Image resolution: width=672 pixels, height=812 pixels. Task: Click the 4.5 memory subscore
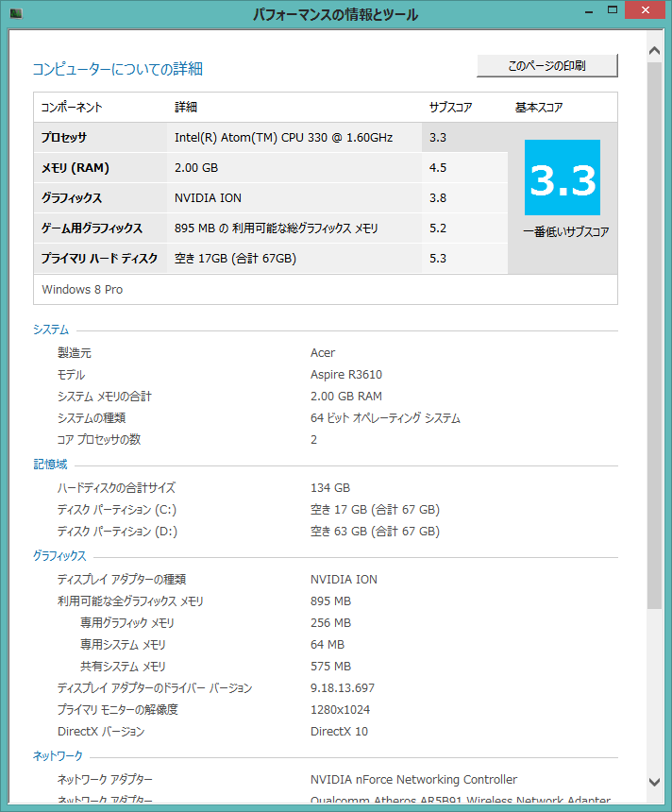pyautogui.click(x=438, y=168)
